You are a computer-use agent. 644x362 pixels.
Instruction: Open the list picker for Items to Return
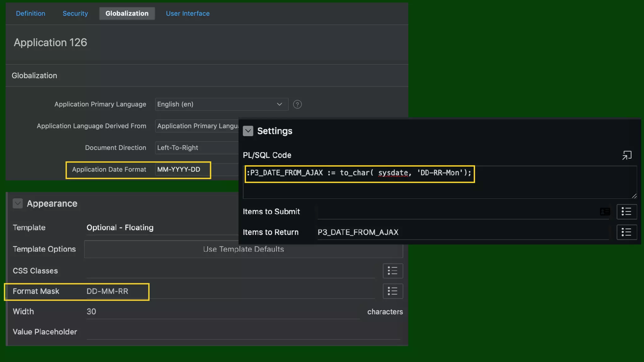(626, 232)
